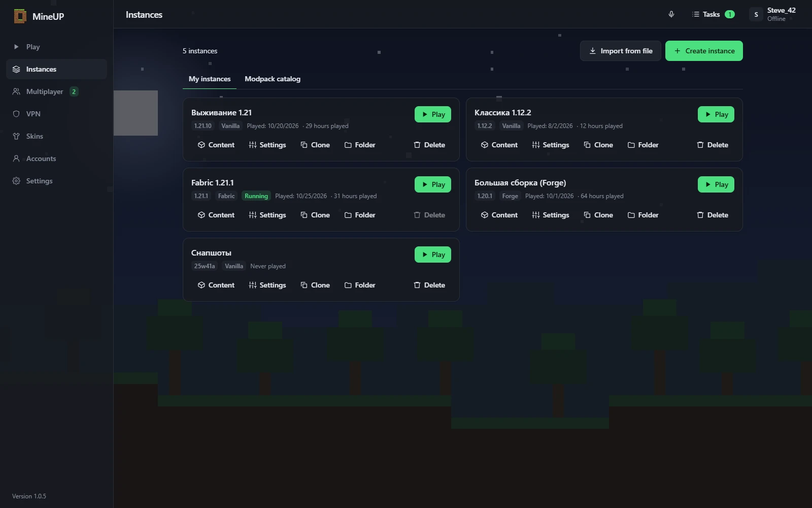812x508 pixels.
Task: Open Settings in the sidebar
Action: tap(56, 181)
